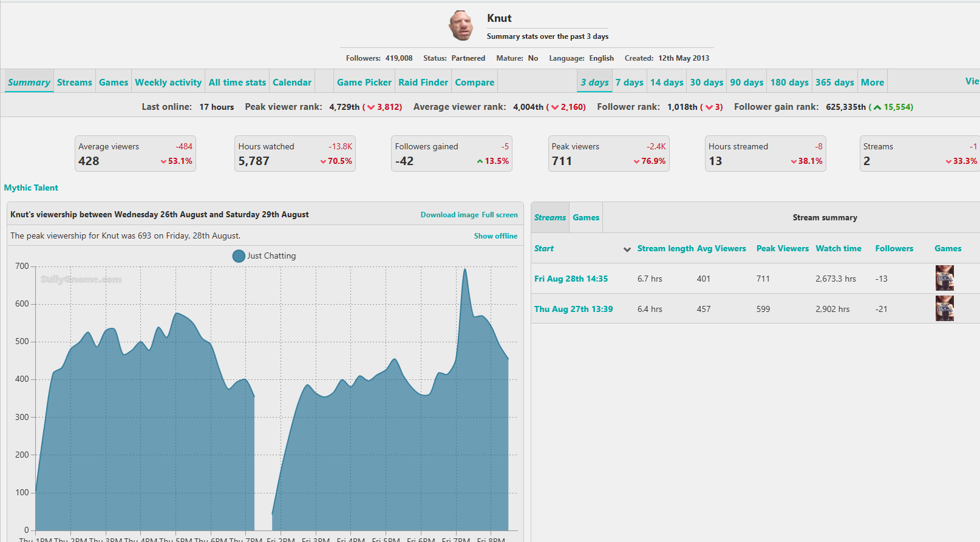The width and height of the screenshot is (980, 542).
Task: Click the Knut channel name heading
Action: click(499, 18)
